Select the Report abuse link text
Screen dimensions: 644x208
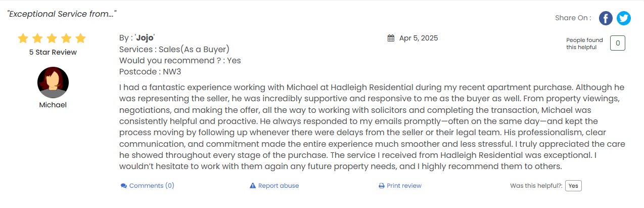279,186
